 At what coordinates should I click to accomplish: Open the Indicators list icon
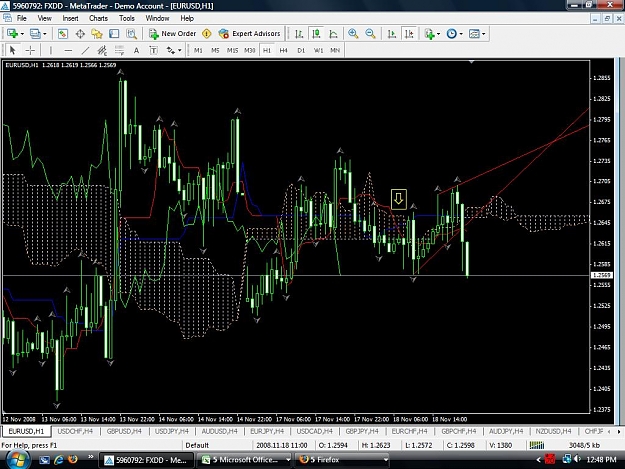tap(429, 34)
